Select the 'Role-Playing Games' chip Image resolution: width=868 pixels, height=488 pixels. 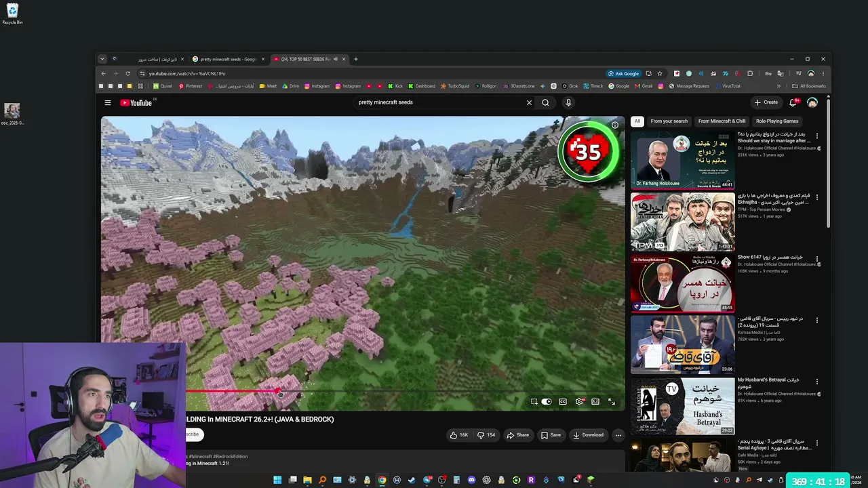(777, 121)
